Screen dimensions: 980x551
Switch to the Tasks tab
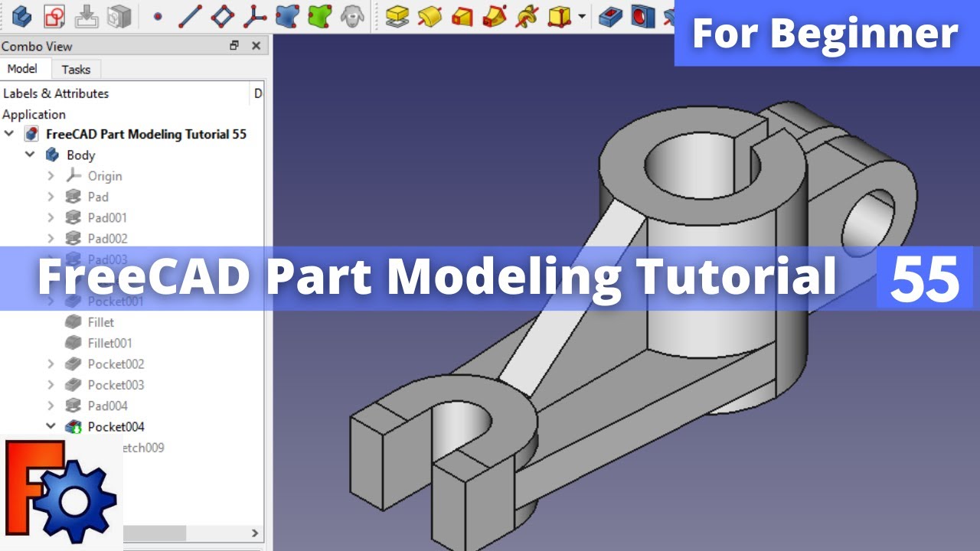77,69
